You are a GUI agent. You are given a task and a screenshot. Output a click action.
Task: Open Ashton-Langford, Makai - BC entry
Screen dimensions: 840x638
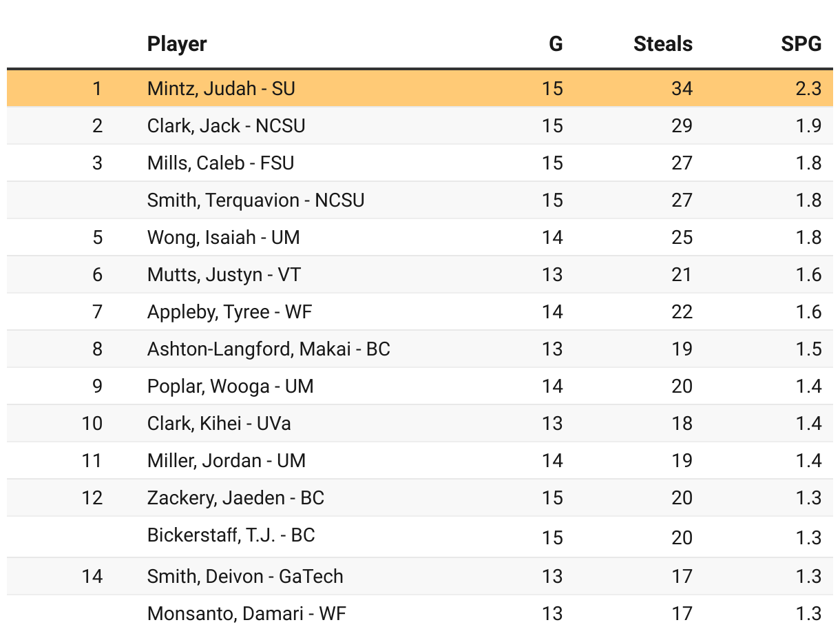(269, 349)
